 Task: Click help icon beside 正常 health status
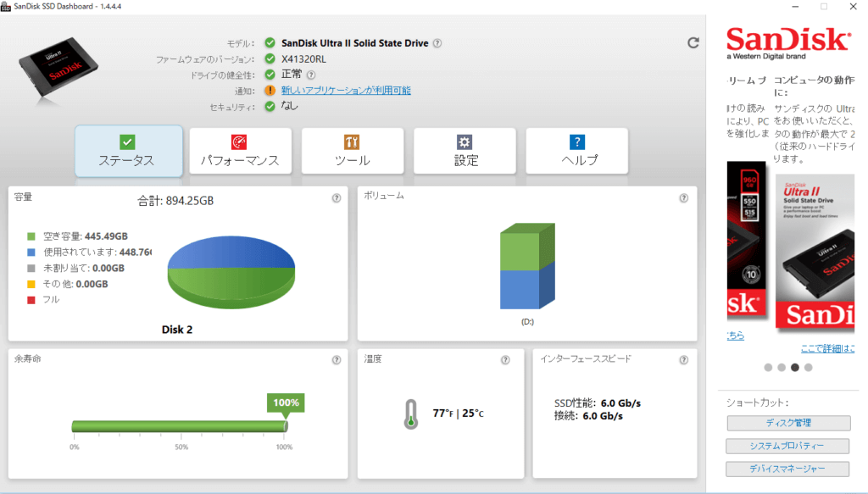click(311, 75)
